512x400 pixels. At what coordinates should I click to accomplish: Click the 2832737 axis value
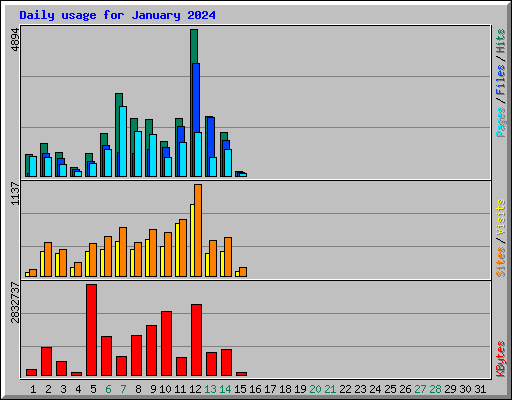[x=15, y=303]
